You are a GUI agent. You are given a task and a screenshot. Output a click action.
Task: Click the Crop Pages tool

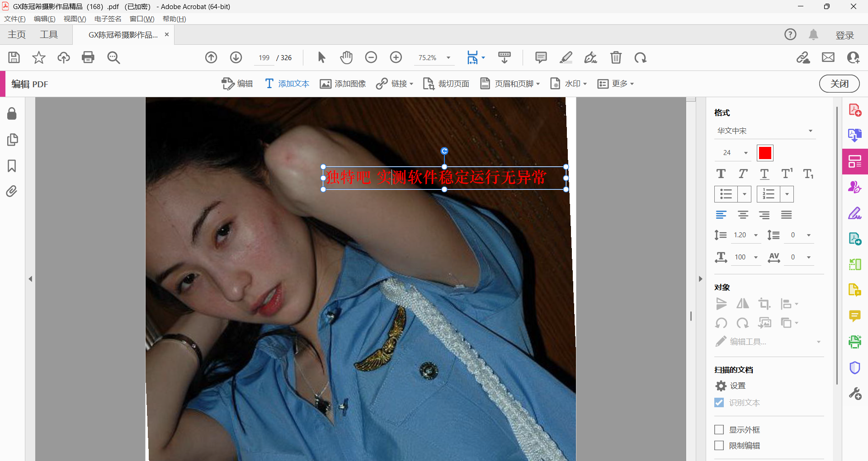(x=446, y=84)
